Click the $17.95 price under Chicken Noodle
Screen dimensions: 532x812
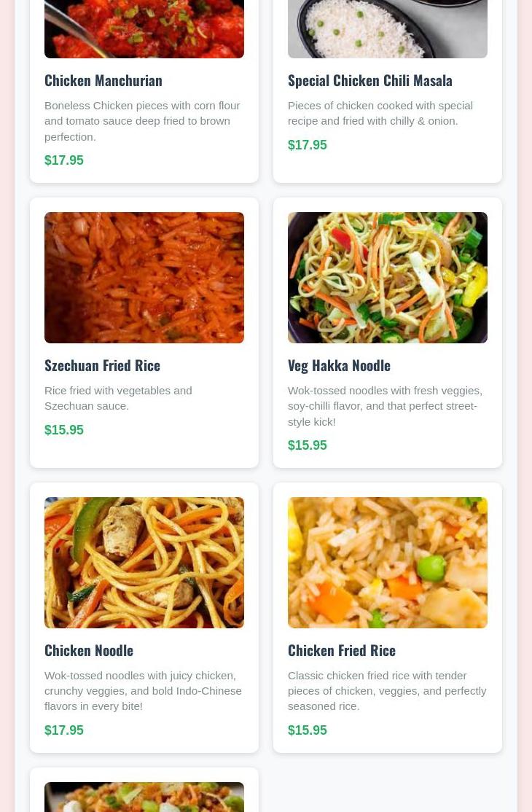pos(64,730)
